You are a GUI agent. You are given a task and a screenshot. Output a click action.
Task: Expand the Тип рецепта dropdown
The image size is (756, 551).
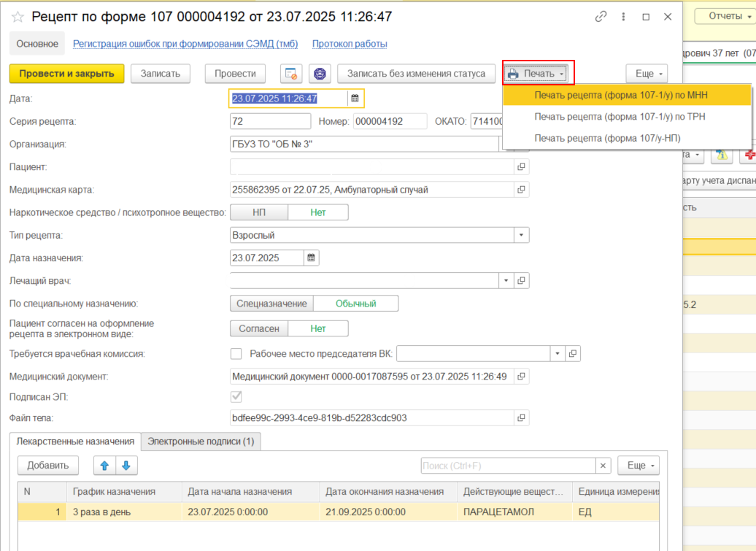pos(521,235)
